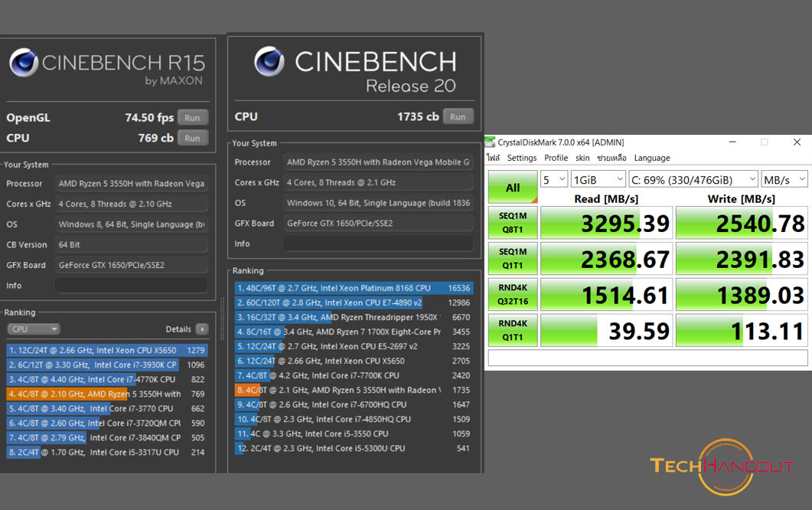Run the CPU test in Cinebench Release 20
This screenshot has width=812, height=510.
[x=458, y=116]
